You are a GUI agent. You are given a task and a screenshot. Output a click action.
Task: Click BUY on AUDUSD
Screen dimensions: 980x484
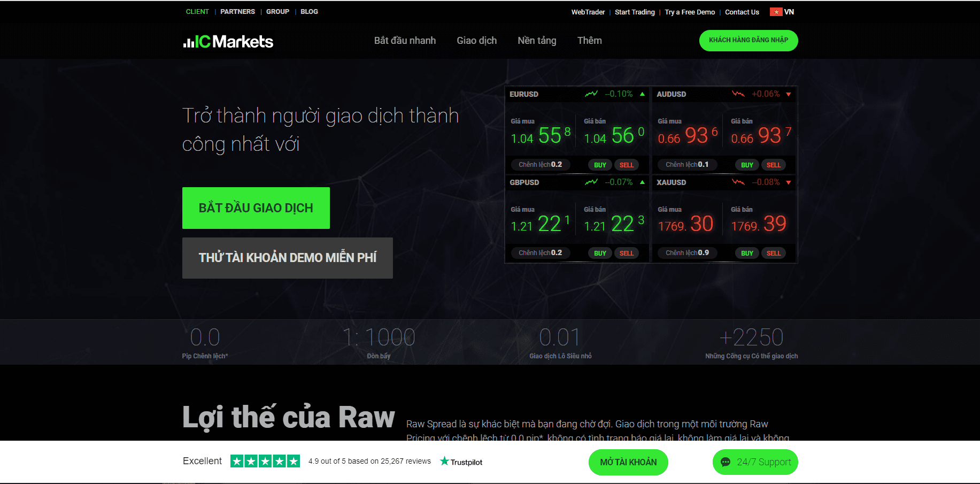747,165
